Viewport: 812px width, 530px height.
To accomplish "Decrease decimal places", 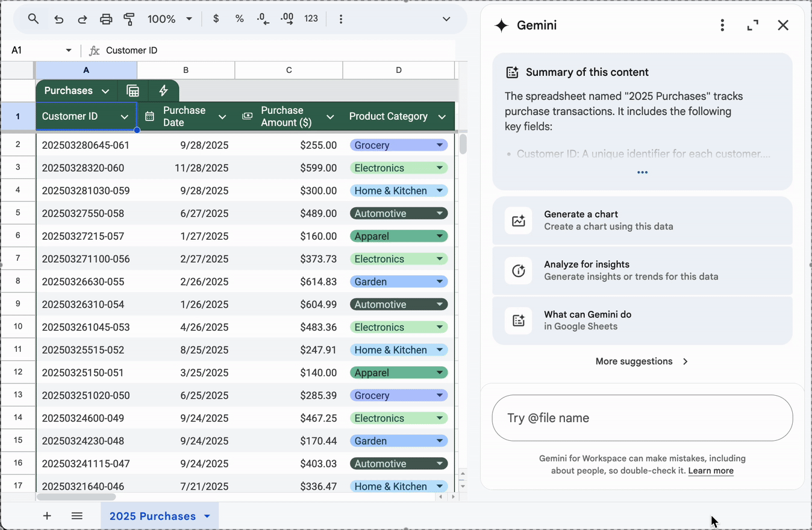I will [263, 19].
